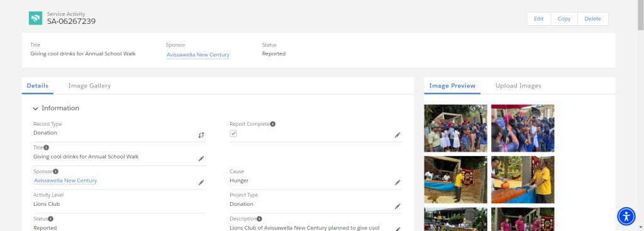
Task: Open first preview photo of crowd
Action: click(455, 128)
